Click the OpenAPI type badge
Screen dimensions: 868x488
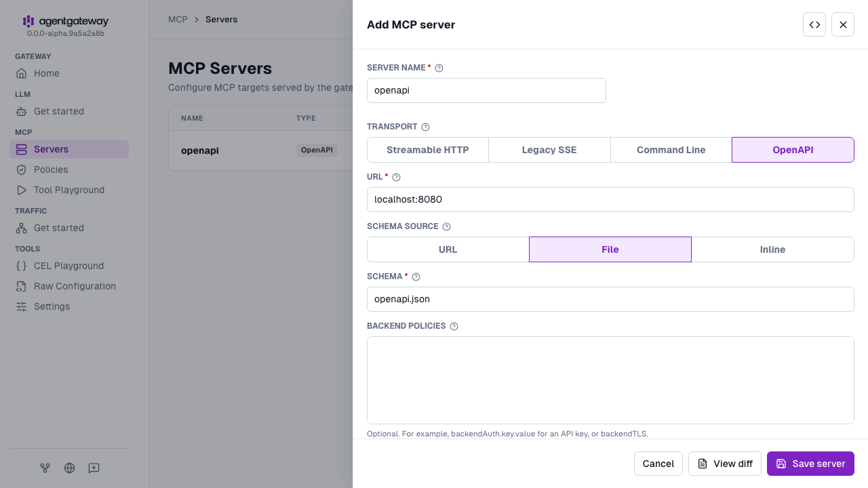pyautogui.click(x=317, y=150)
